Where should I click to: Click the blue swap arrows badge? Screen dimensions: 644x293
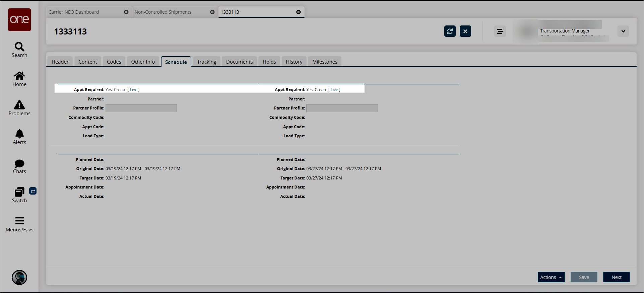pyautogui.click(x=33, y=191)
